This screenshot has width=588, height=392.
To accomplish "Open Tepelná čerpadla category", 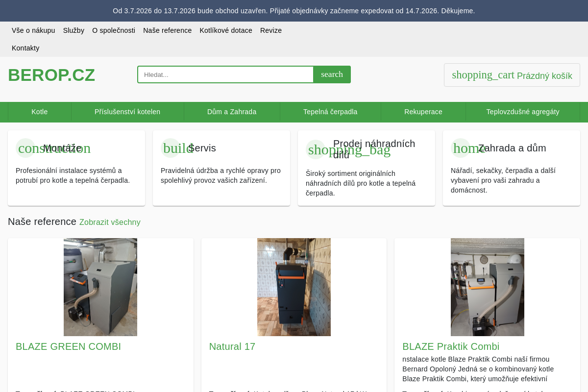I will (x=330, y=112).
